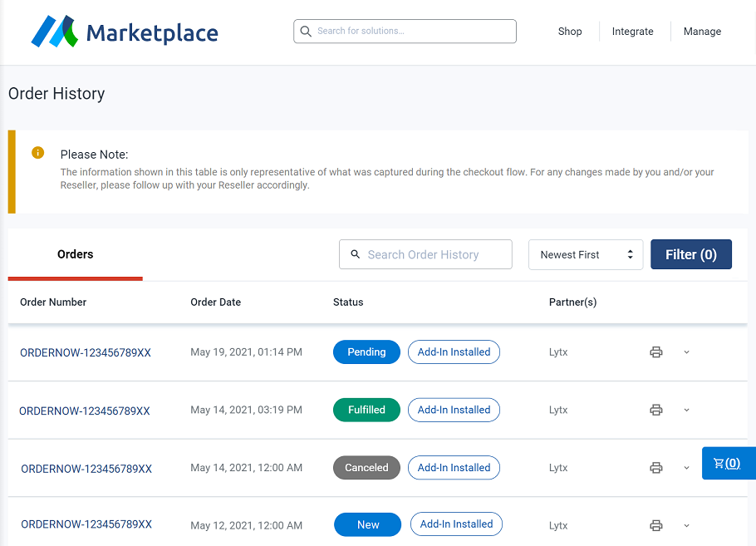The height and width of the screenshot is (546, 756).
Task: Click the Please Note heading text
Action: point(94,155)
